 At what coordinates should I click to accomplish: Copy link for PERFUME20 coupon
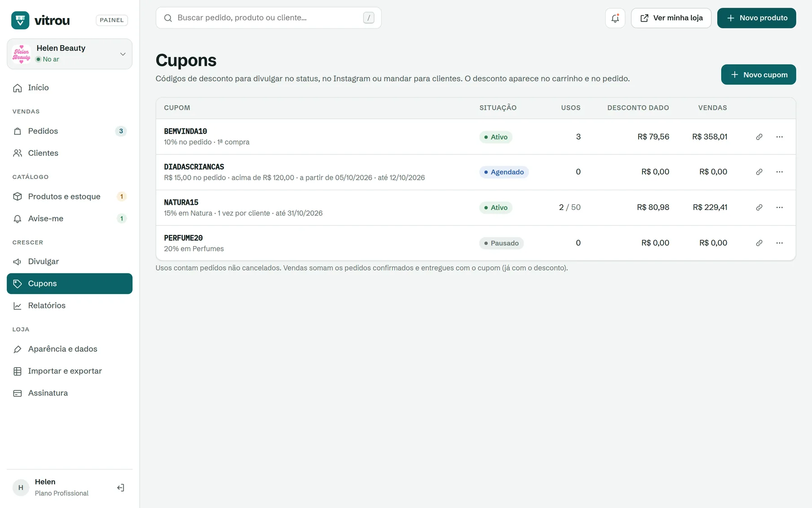point(759,243)
